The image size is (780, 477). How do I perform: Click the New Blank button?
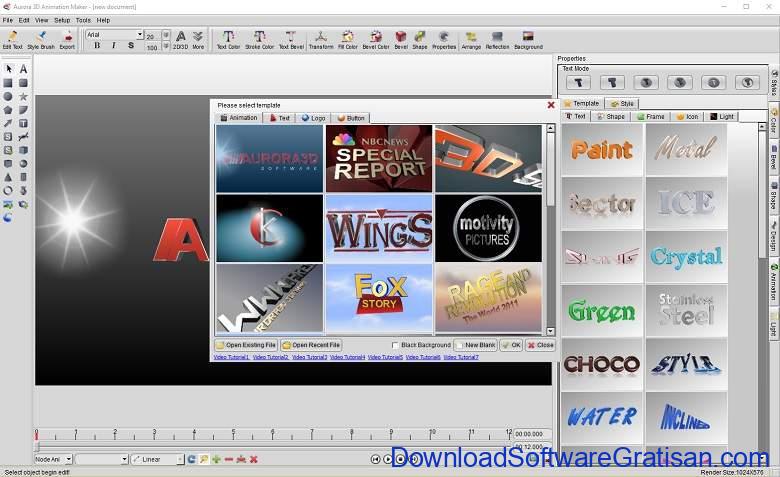476,345
